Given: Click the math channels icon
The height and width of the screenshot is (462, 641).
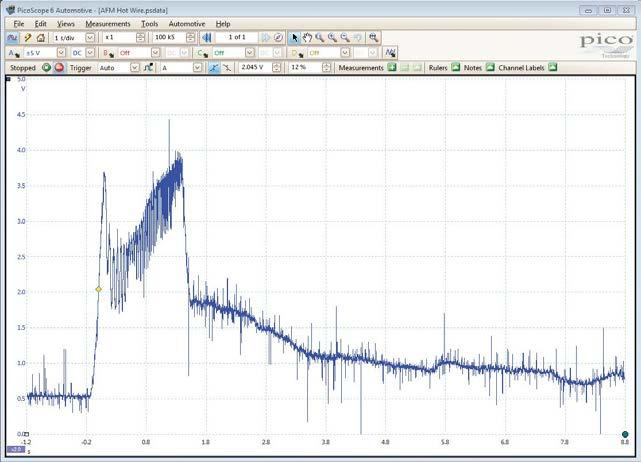Looking at the screenshot, I should tap(390, 53).
